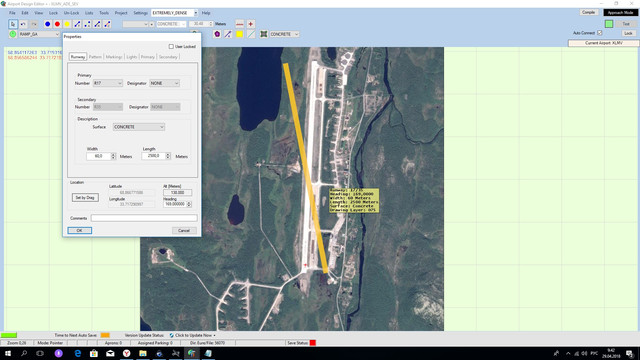Open the Tools menu
This screenshot has width=640, height=360.
(x=104, y=13)
